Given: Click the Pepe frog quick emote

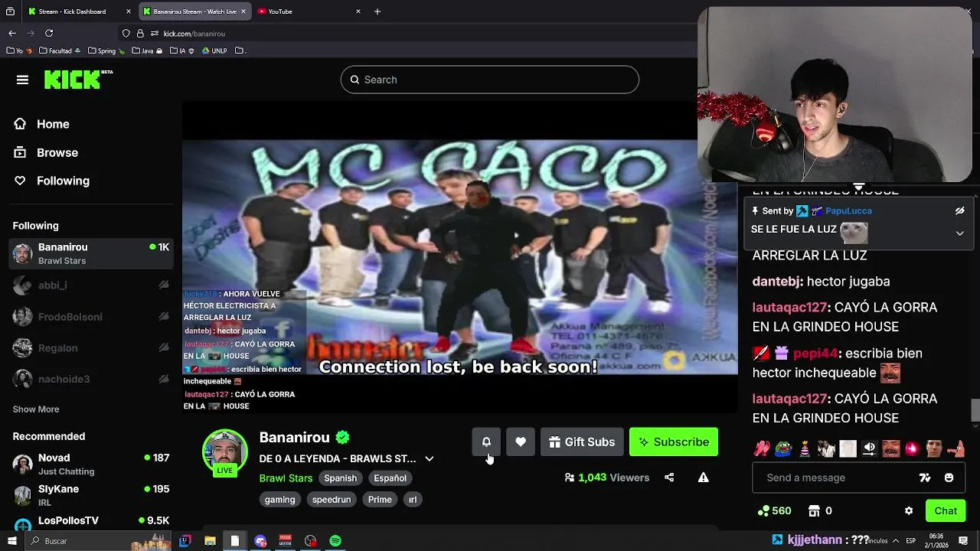Looking at the screenshot, I should pyautogui.click(x=782, y=448).
